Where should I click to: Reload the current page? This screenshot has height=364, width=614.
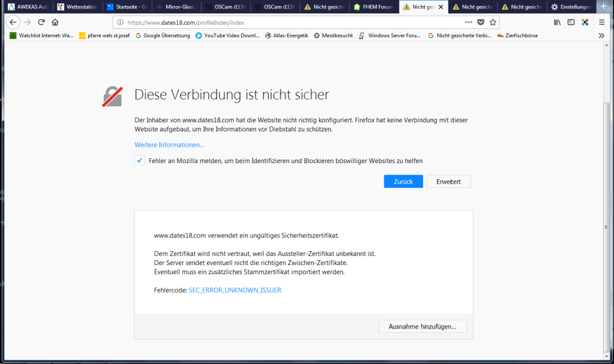[41, 22]
